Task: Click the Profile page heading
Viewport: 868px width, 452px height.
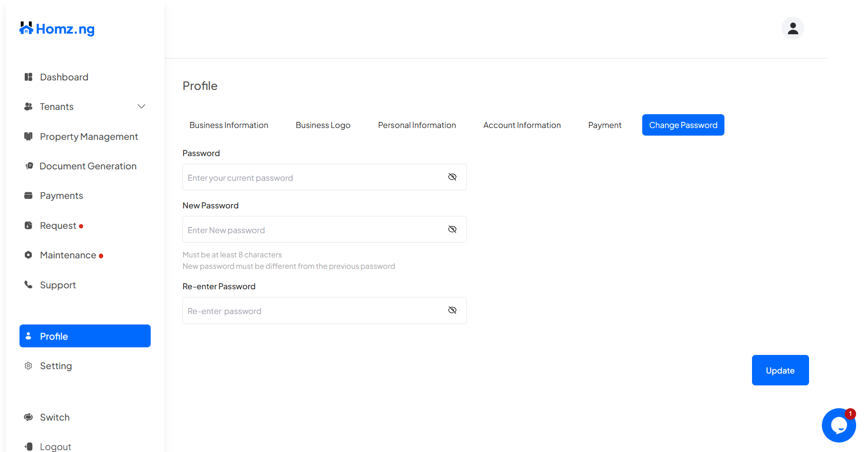Action: coord(200,86)
